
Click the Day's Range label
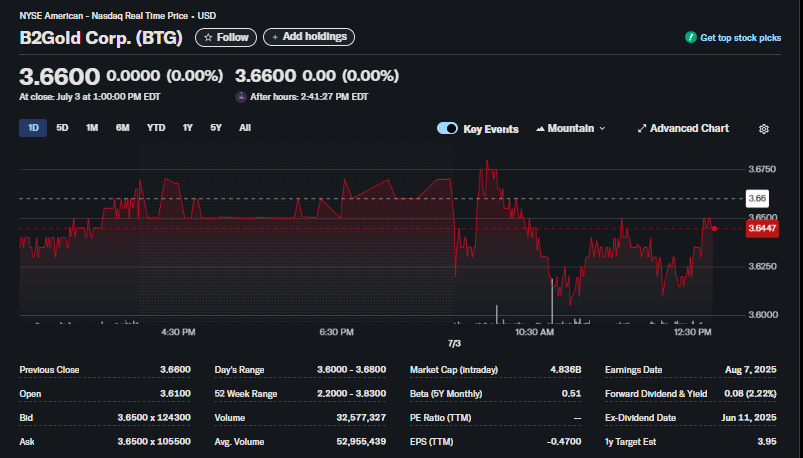click(x=239, y=370)
